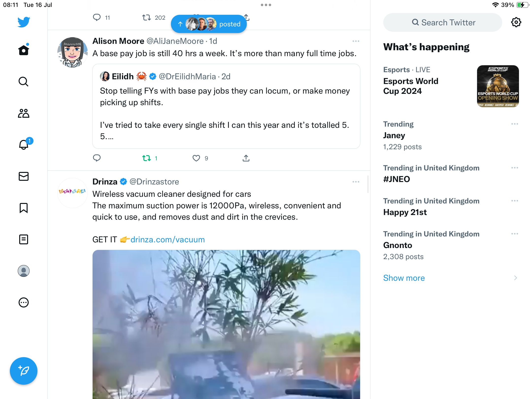Open options menu for Alison Moore's post
The width and height of the screenshot is (532, 399).
point(356,41)
